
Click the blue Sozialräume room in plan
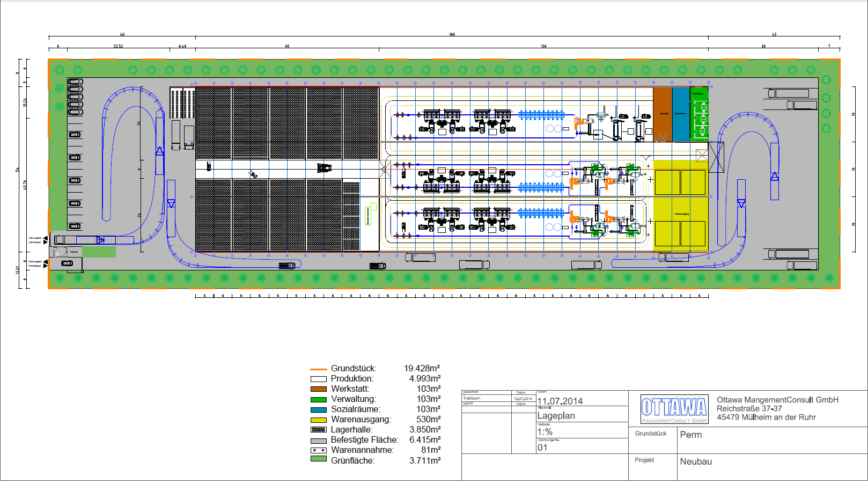click(x=680, y=114)
